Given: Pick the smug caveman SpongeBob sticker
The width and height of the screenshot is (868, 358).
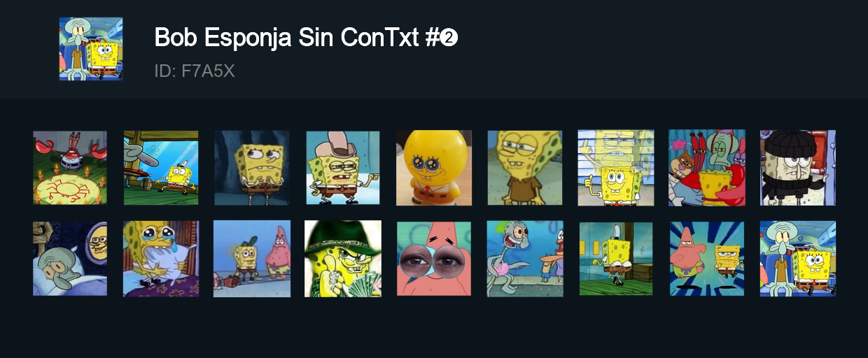Looking at the screenshot, I should pyautogui.click(x=525, y=168).
